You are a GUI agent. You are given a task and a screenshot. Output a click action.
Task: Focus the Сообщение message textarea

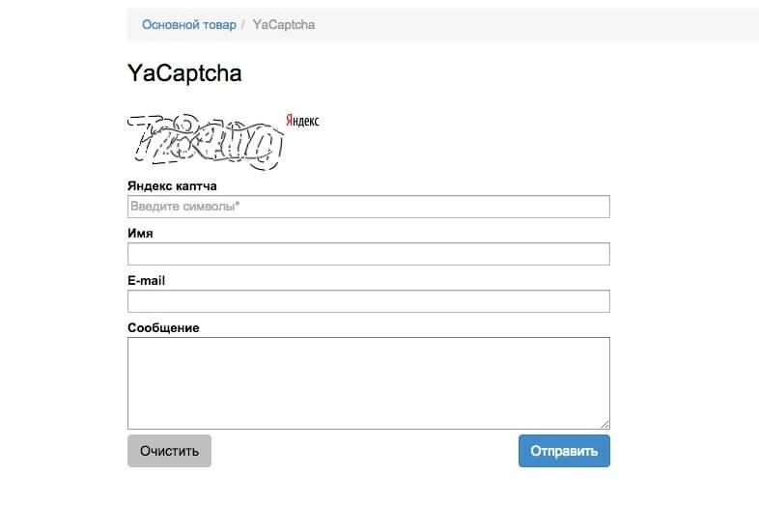click(x=368, y=382)
